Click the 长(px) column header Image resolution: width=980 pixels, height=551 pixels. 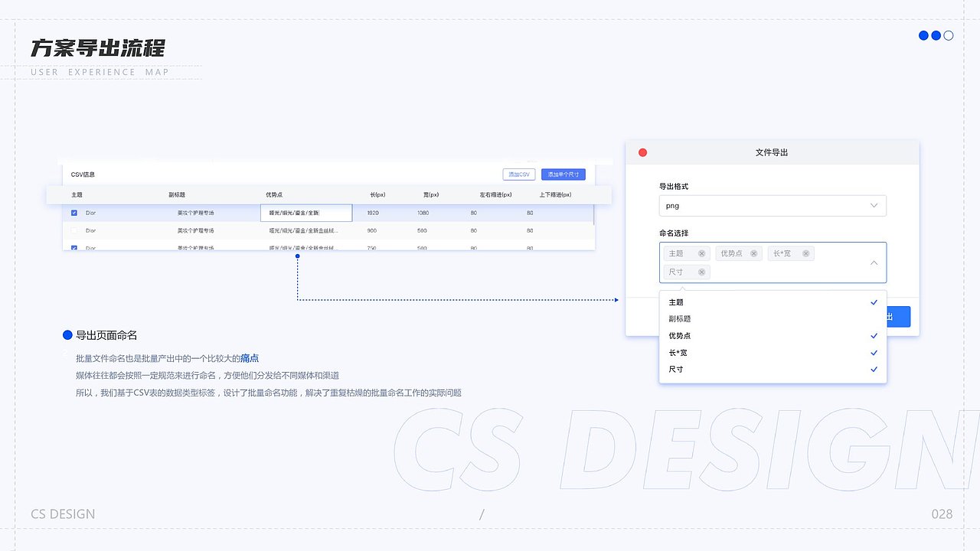[x=377, y=195]
